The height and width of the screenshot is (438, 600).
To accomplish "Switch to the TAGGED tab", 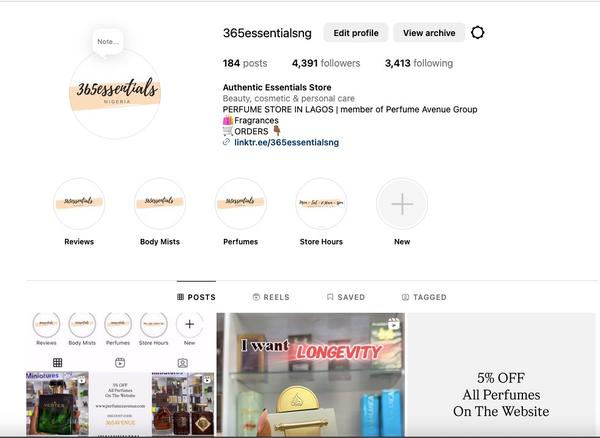I will pos(424,297).
